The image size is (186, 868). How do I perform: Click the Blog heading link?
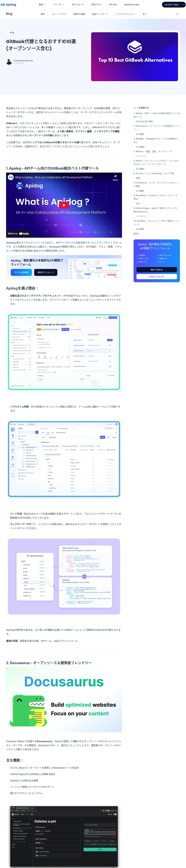9,14
